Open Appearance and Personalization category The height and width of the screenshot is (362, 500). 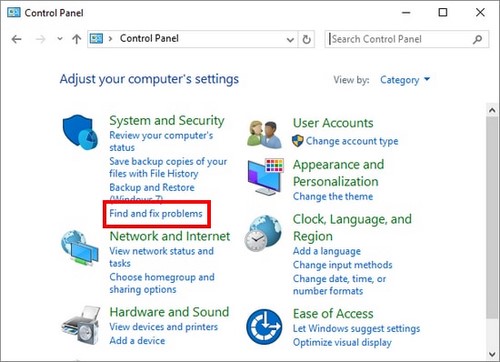click(x=338, y=173)
